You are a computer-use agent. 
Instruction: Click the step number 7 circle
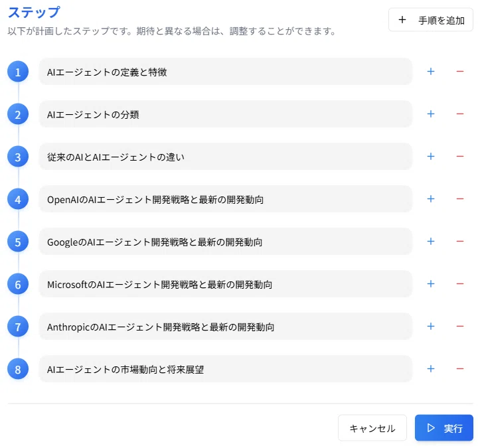pyautogui.click(x=18, y=327)
